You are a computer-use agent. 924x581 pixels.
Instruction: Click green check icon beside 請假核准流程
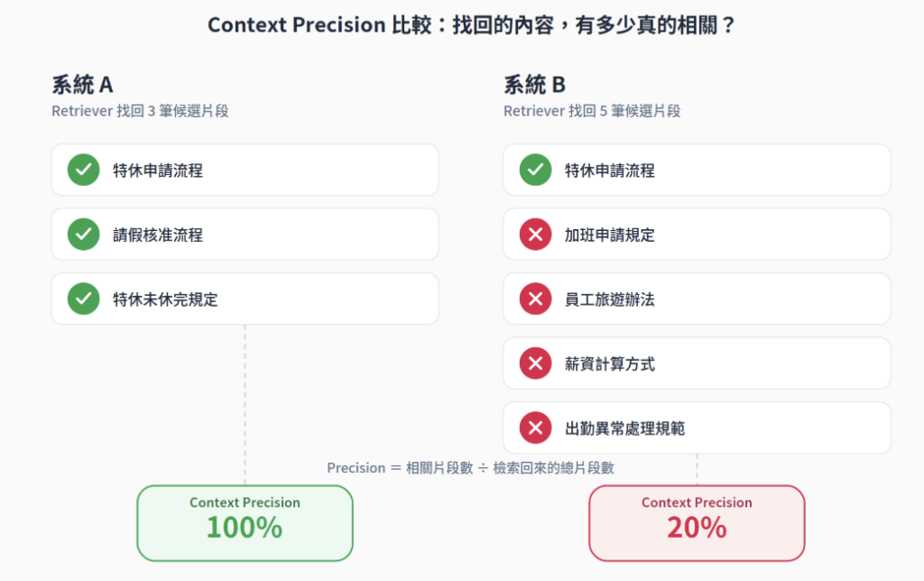coord(84,235)
